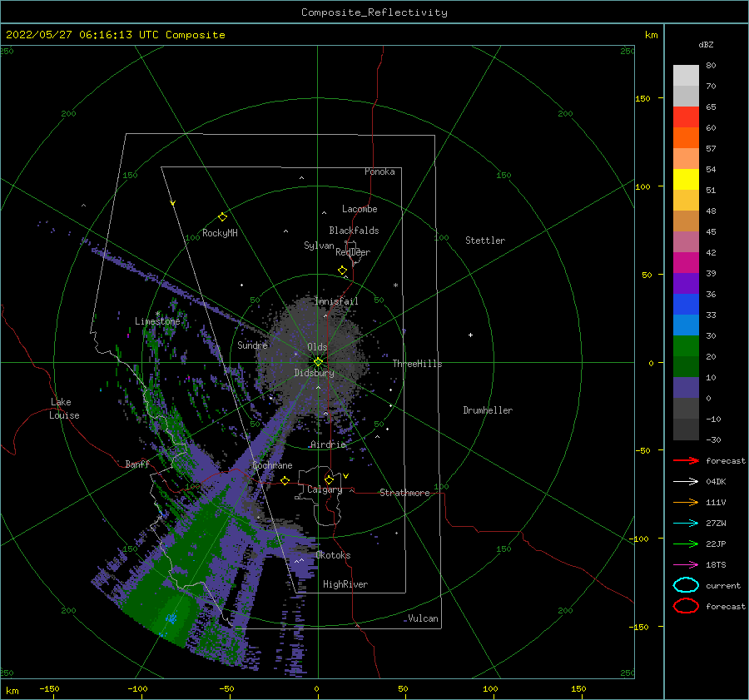749x700 pixels.
Task: Click the Blackfalds label
Action: (x=354, y=231)
